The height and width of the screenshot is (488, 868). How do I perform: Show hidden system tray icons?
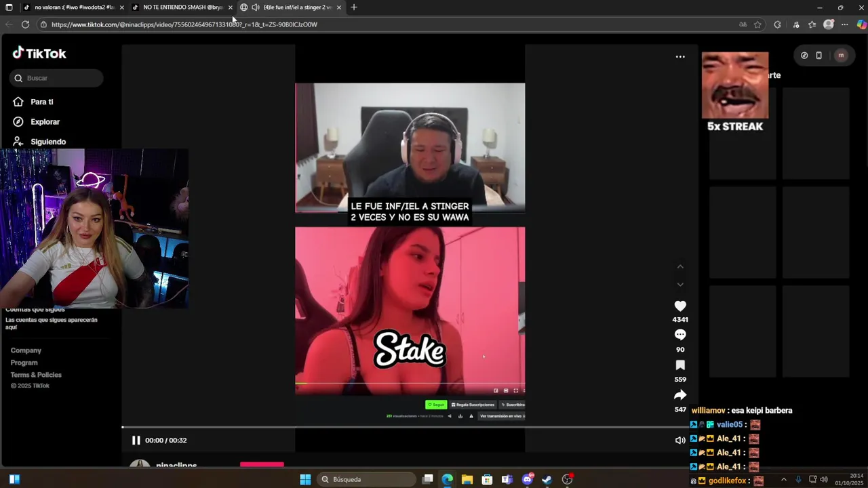[783, 480]
